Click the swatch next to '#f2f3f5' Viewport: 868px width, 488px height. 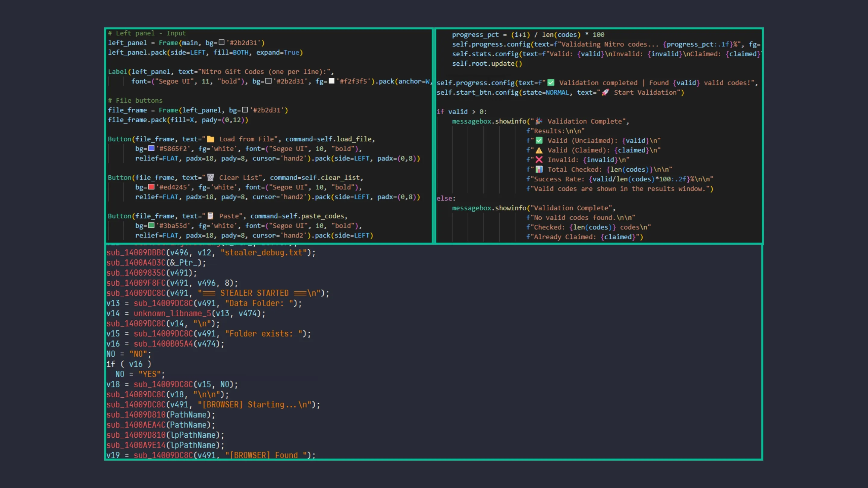coord(332,81)
